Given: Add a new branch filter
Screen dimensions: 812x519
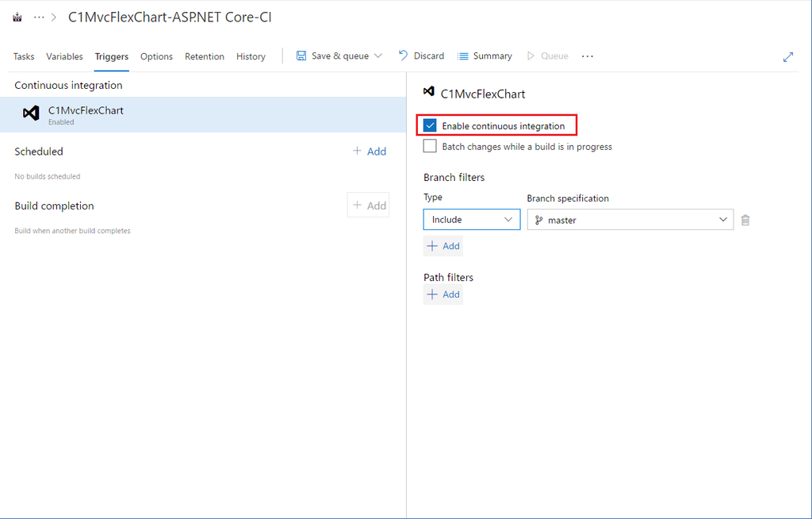Looking at the screenshot, I should click(443, 246).
